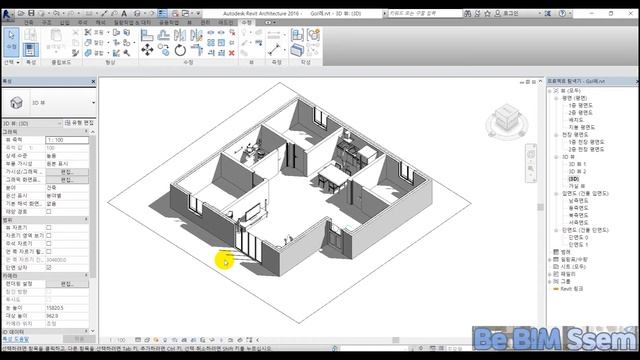Toggle the far clip active checkbox

(49, 251)
